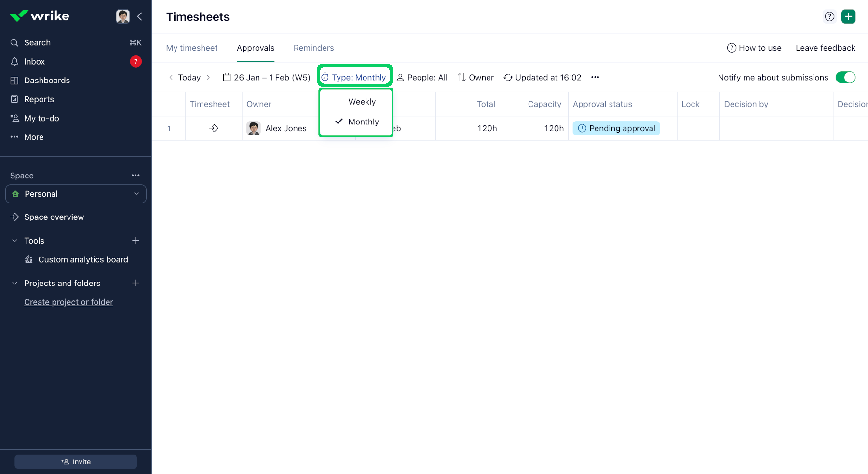The width and height of the screenshot is (868, 474).
Task: Collapse the Projects and folders section
Action: click(14, 283)
